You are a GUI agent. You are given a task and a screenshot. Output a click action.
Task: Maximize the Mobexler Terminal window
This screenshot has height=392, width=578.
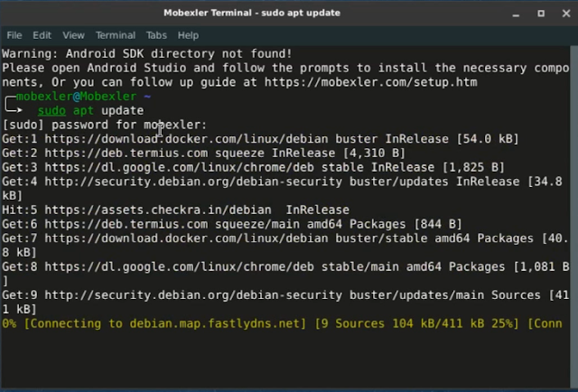(541, 14)
